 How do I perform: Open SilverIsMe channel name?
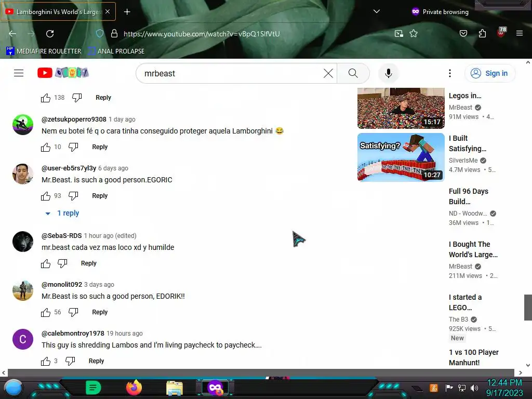pos(463,161)
